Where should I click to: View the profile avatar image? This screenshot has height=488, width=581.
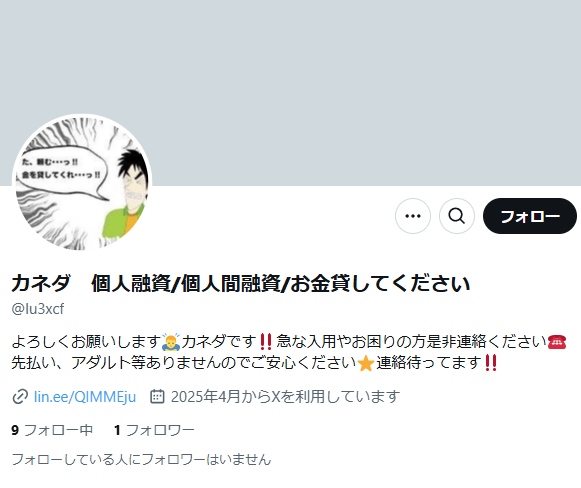pos(82,183)
